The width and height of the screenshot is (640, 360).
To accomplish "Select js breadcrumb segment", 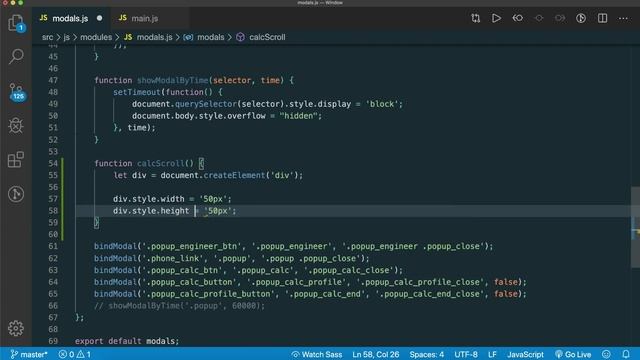I will click(x=67, y=37).
